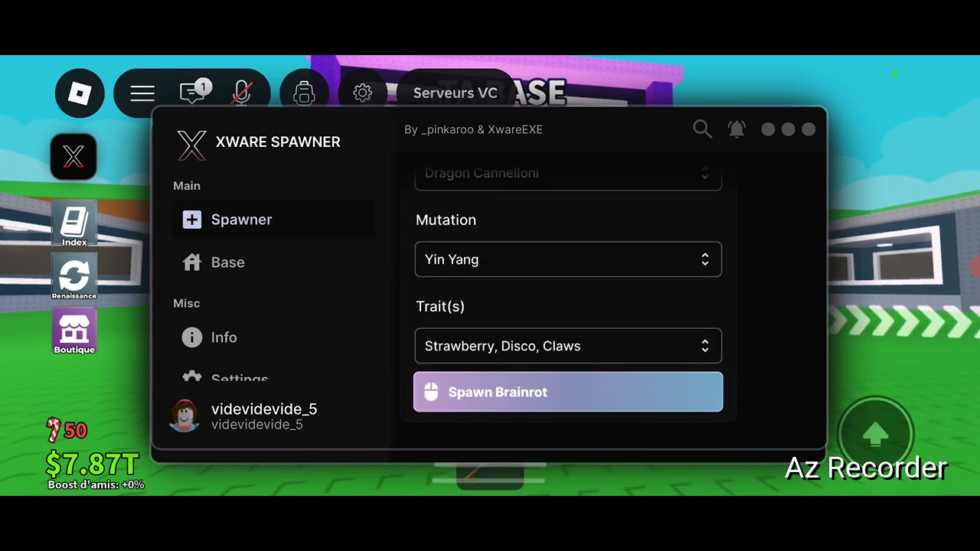Click the Main section header
The image size is (980, 551).
tap(187, 186)
